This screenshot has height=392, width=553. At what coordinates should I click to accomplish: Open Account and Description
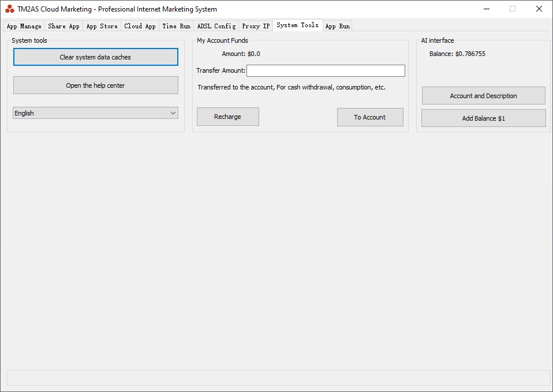pos(483,96)
